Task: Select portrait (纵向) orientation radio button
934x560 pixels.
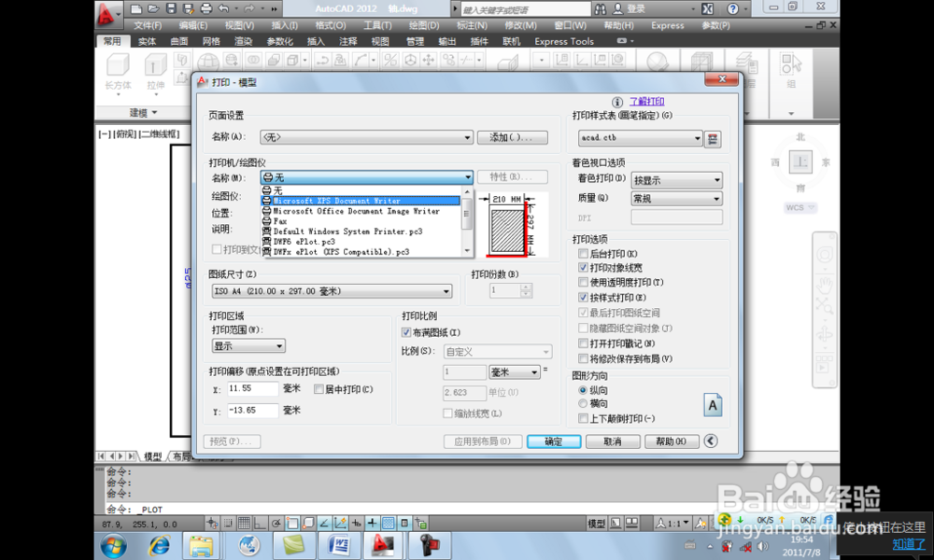Action: tap(583, 390)
